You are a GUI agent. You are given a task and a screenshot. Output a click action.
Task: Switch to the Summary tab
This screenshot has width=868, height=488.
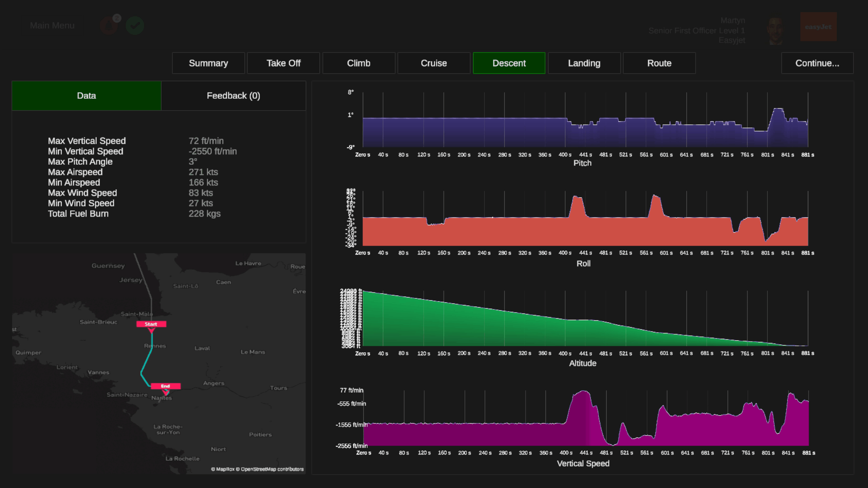(x=208, y=63)
